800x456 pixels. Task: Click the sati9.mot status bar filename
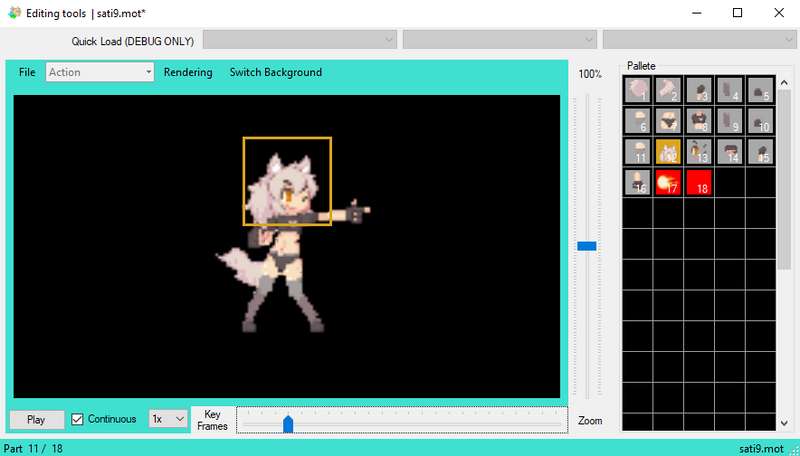(761, 449)
